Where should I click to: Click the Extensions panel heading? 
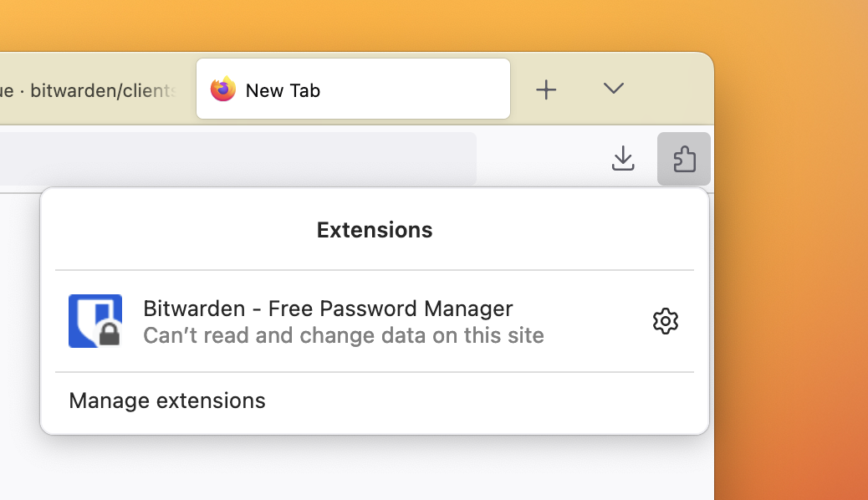pyautogui.click(x=375, y=230)
